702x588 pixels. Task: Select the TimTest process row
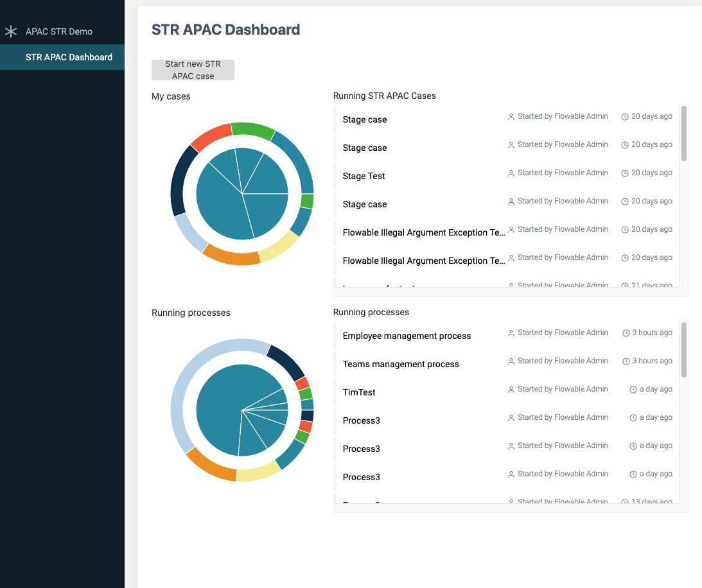pyautogui.click(x=359, y=392)
